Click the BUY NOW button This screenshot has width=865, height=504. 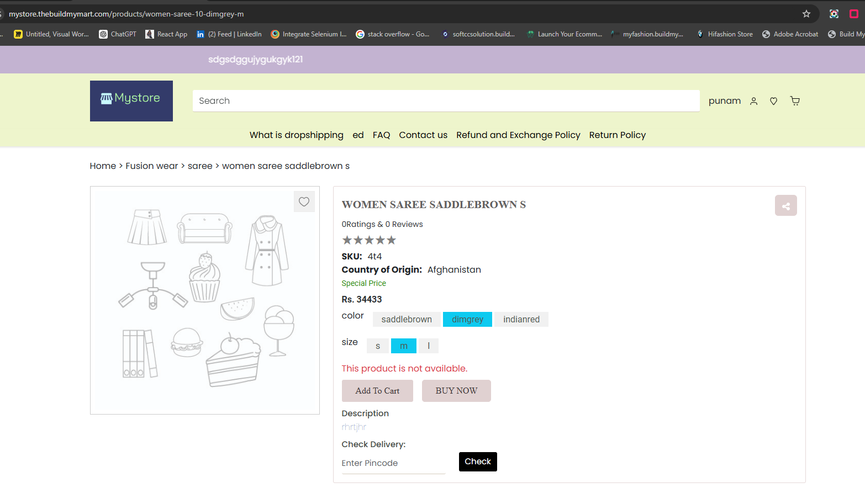[x=456, y=391]
